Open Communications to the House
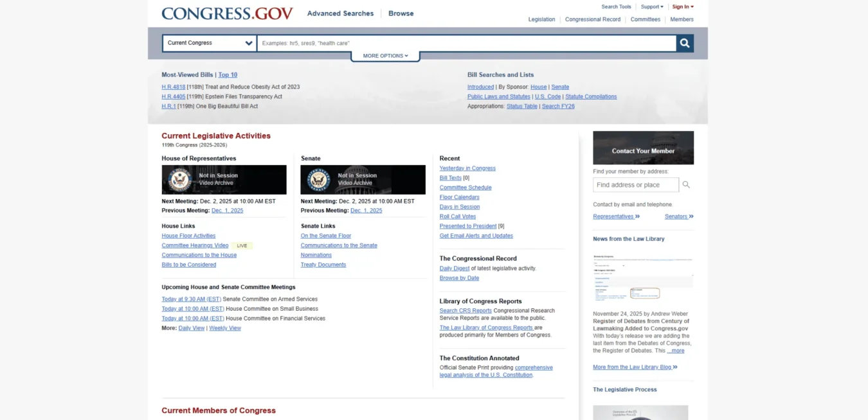Image resolution: width=868 pixels, height=420 pixels. [199, 255]
